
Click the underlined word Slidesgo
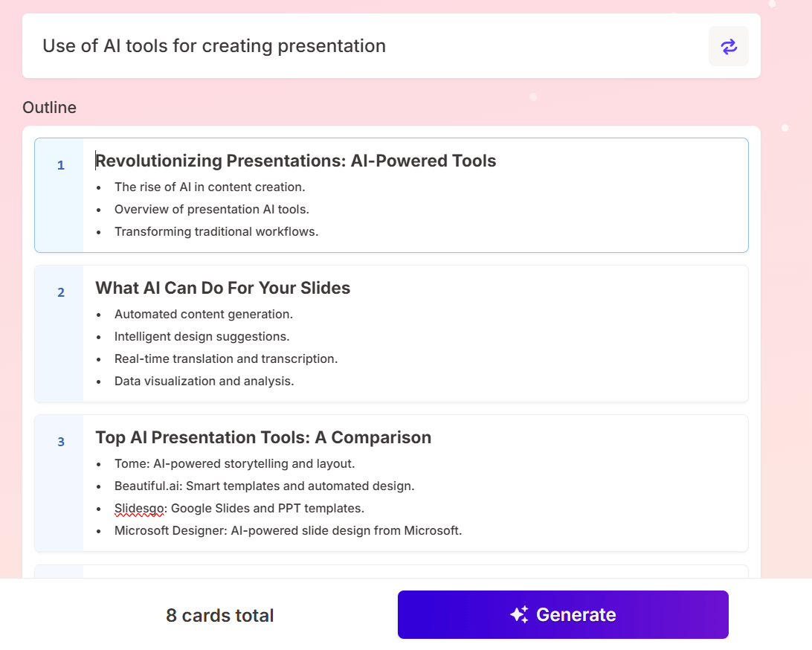(x=139, y=508)
